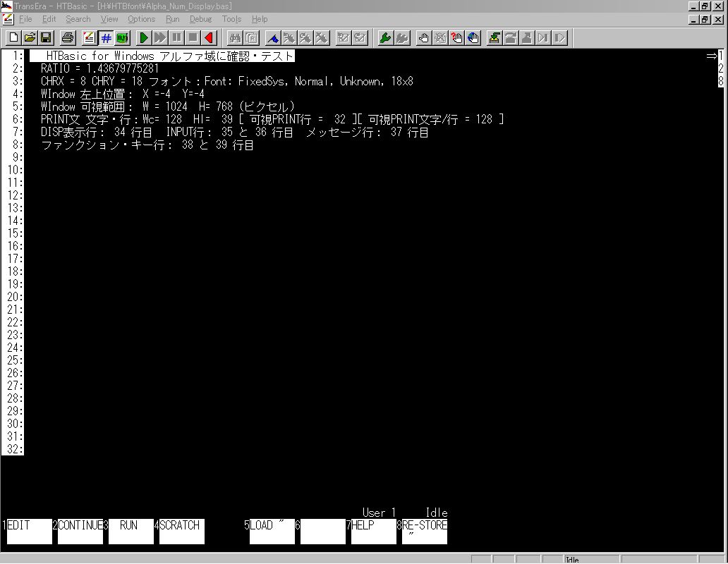Image resolution: width=728 pixels, height=564 pixels.
Task: Click the green arrow into tray icon
Action: point(494,37)
